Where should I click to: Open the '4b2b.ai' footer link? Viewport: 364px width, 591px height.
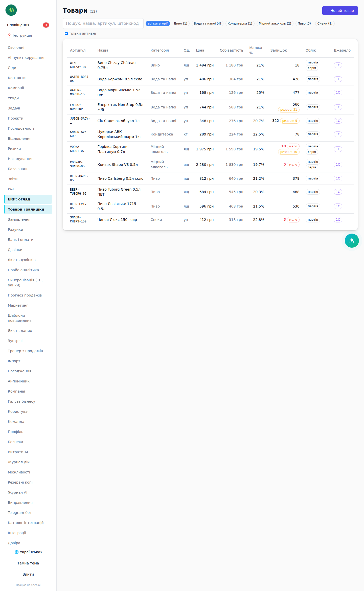coord(36,585)
